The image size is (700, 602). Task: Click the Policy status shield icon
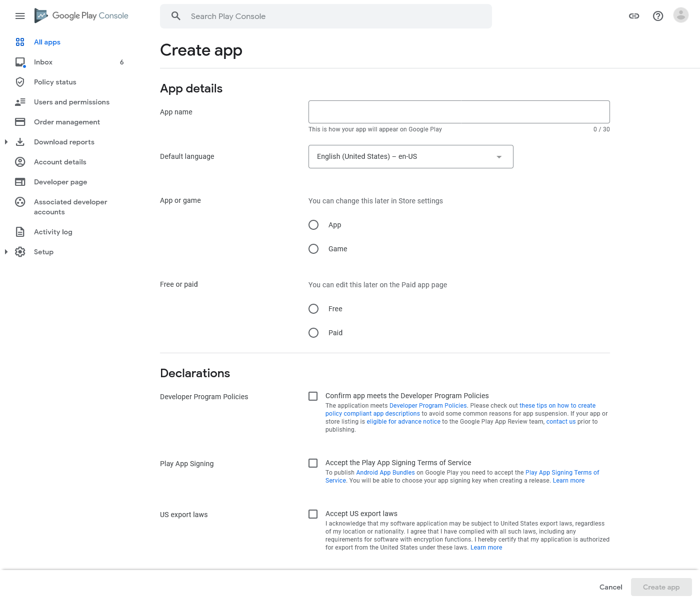20,82
